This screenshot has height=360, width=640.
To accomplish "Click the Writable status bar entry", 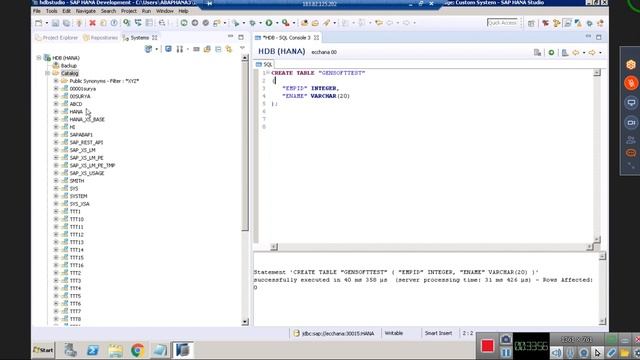I will pyautogui.click(x=393, y=333).
